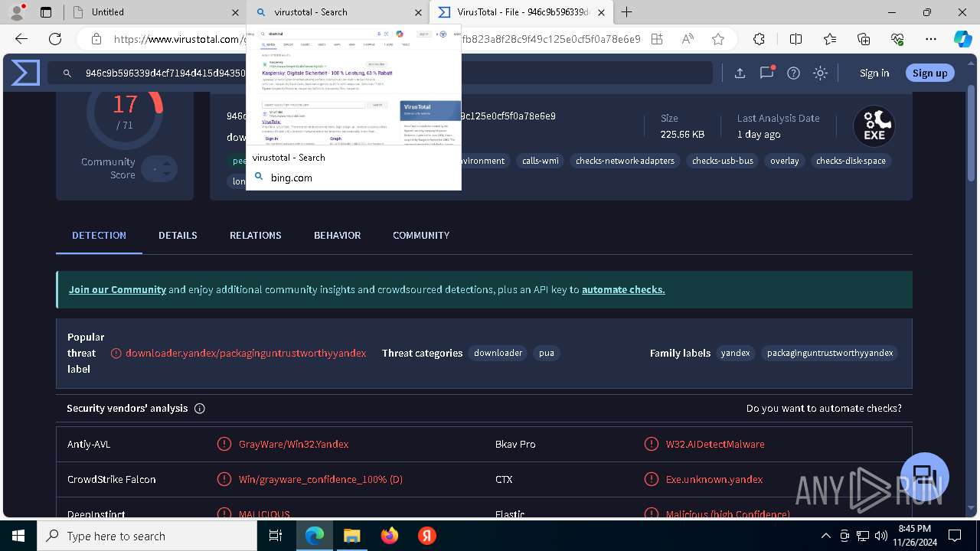The width and height of the screenshot is (980, 551).
Task: Switch to virustotal - Search tab
Action: point(337,12)
